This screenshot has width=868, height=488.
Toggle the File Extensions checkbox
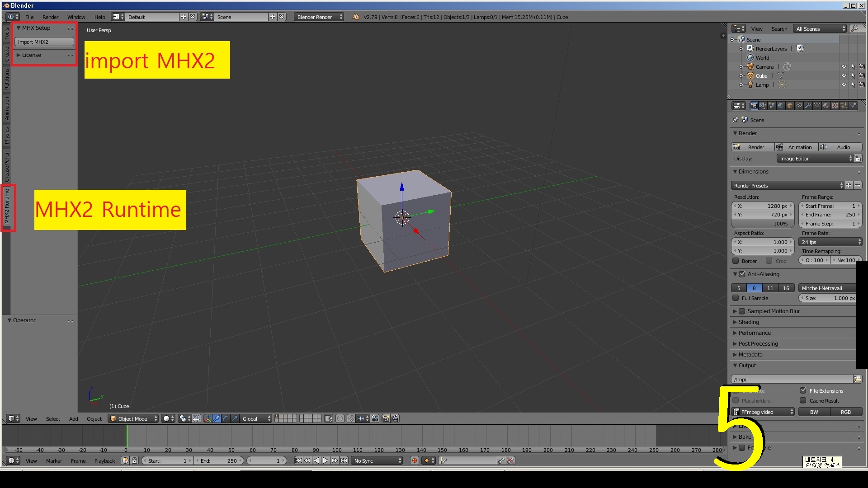803,390
